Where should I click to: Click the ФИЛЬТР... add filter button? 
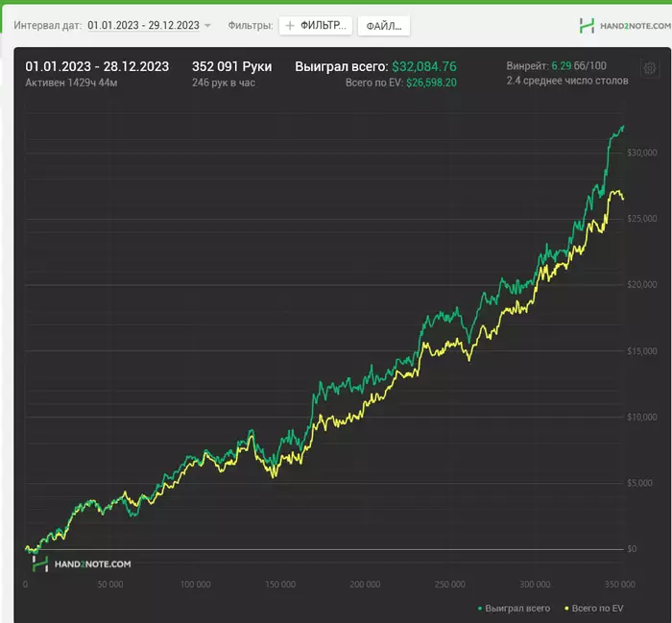click(316, 26)
